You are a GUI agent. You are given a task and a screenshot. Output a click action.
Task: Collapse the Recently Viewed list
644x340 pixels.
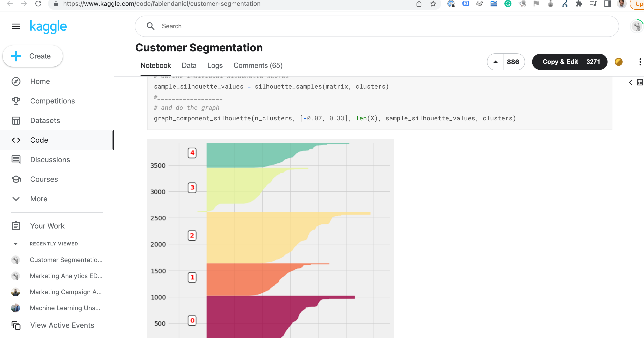16,244
